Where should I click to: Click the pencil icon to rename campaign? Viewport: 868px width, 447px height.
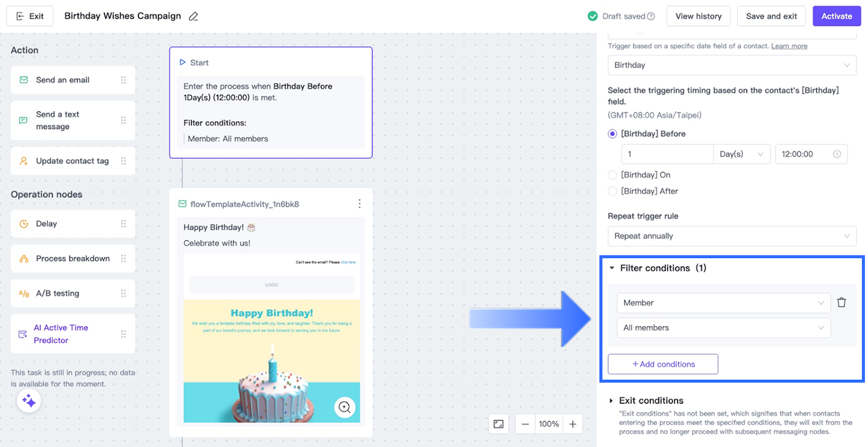[x=193, y=16]
